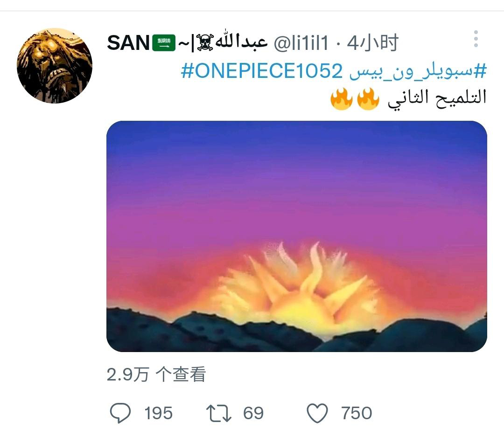Click the Saudi flag emoji in name

coord(163,43)
